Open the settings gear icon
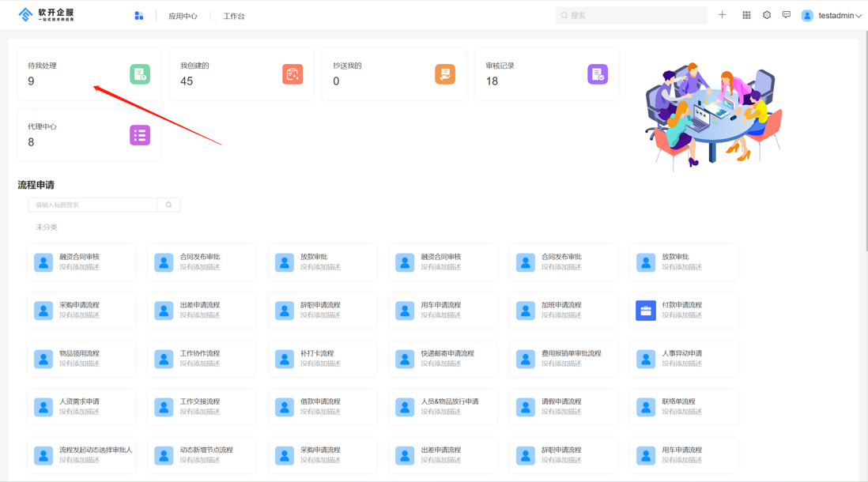Screen dimensions: 868x482 click(x=767, y=15)
